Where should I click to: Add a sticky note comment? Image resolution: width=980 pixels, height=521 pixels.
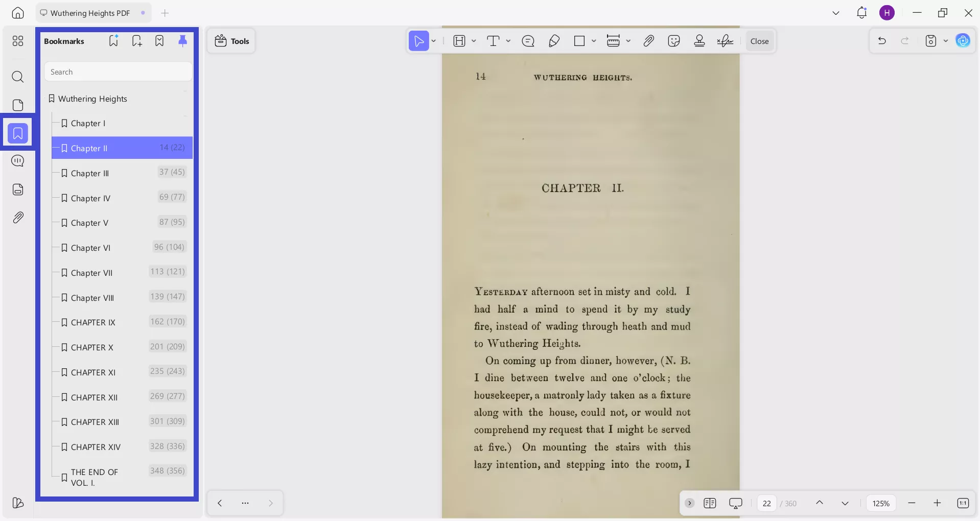pos(528,41)
